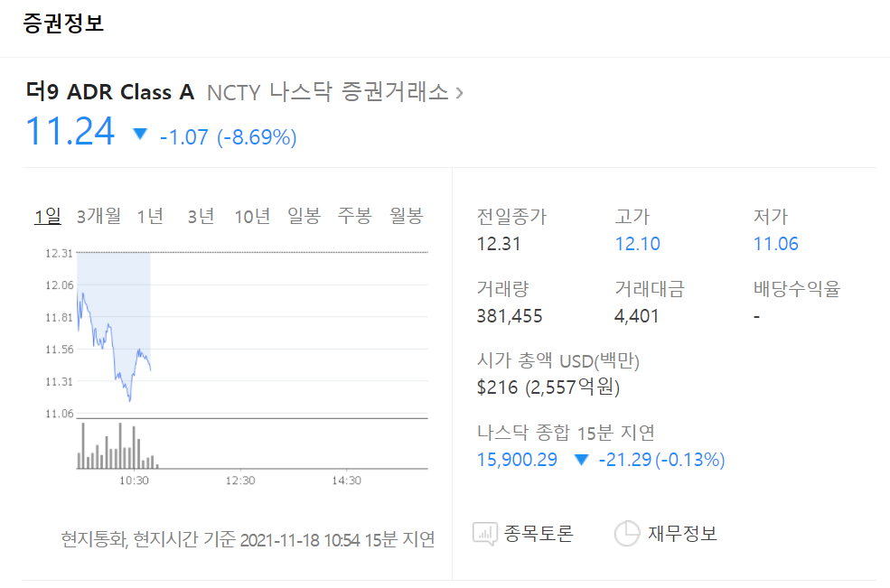Switch chart to 10년 range
Image resolution: width=890 pixels, height=588 pixels.
pyautogui.click(x=252, y=216)
